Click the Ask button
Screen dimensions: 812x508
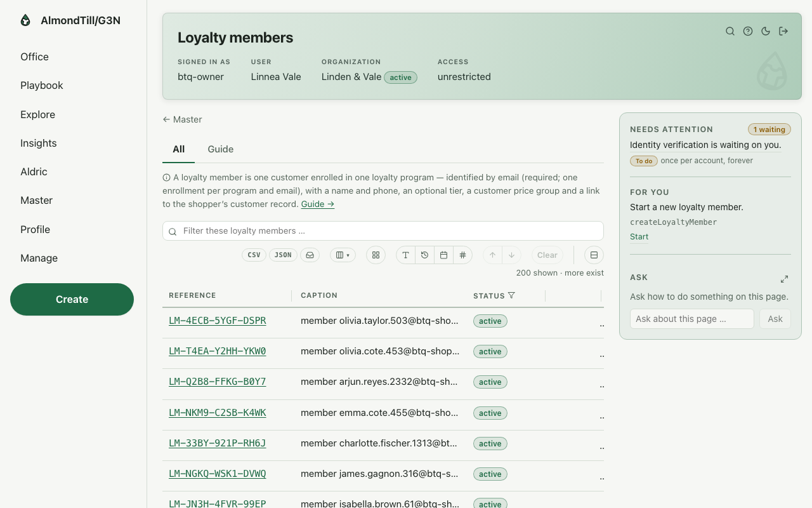(775, 319)
